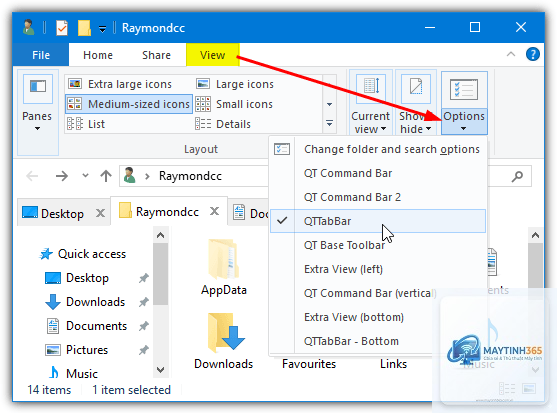Enable QT Command Bar
The image size is (557, 413).
[x=378, y=173]
